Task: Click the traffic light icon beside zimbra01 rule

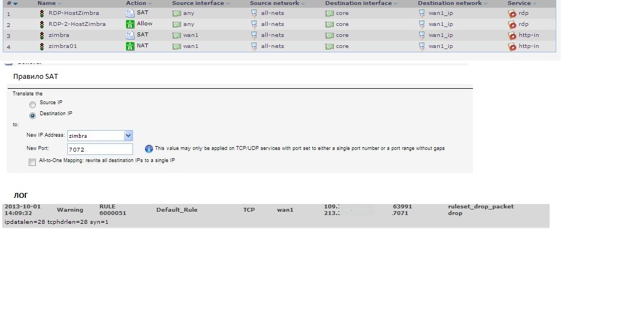Action: (41, 46)
